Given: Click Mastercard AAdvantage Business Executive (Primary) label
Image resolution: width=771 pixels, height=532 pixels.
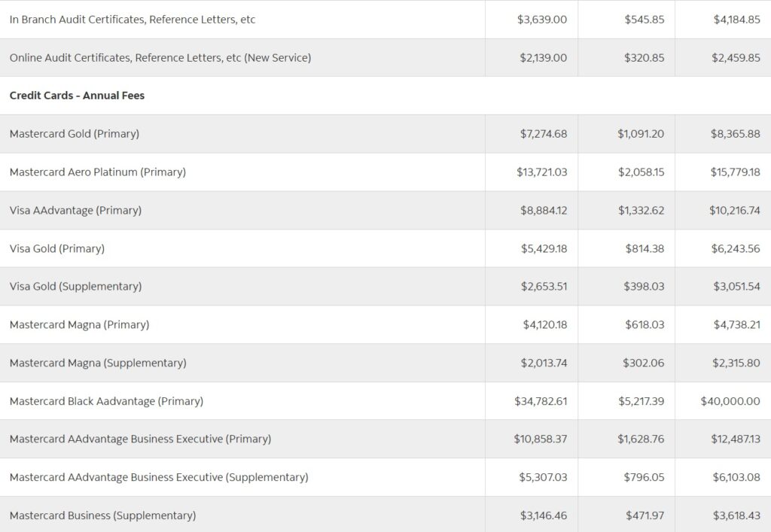Looking at the screenshot, I should click(140, 439).
